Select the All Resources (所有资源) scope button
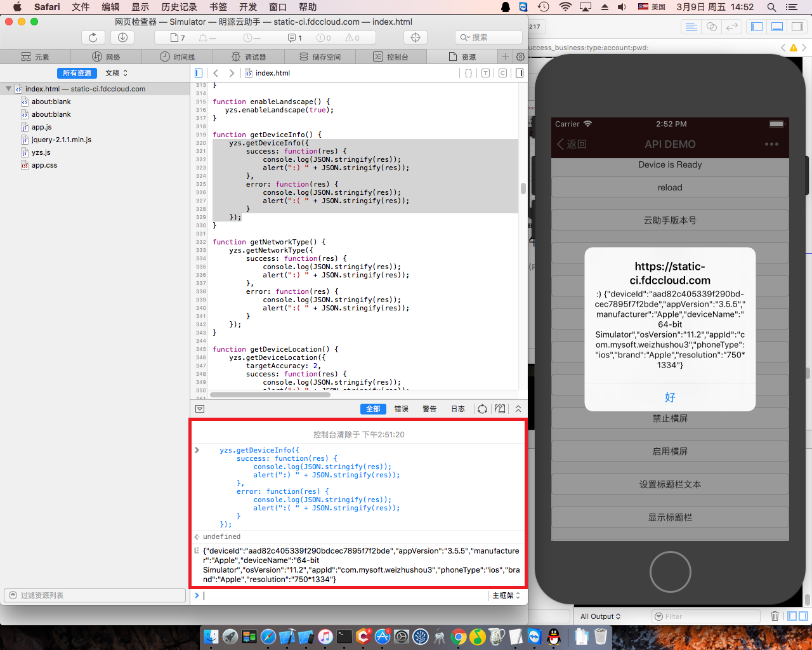The width and height of the screenshot is (812, 650). [x=77, y=73]
